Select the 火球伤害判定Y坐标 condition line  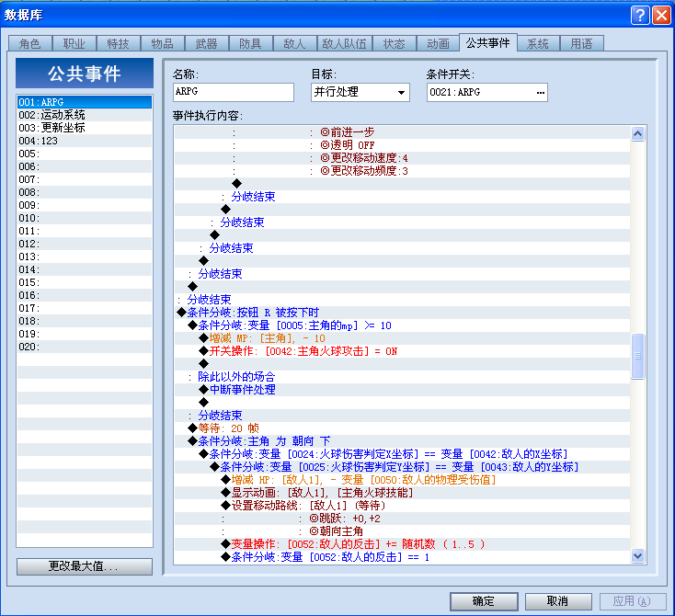(402, 467)
